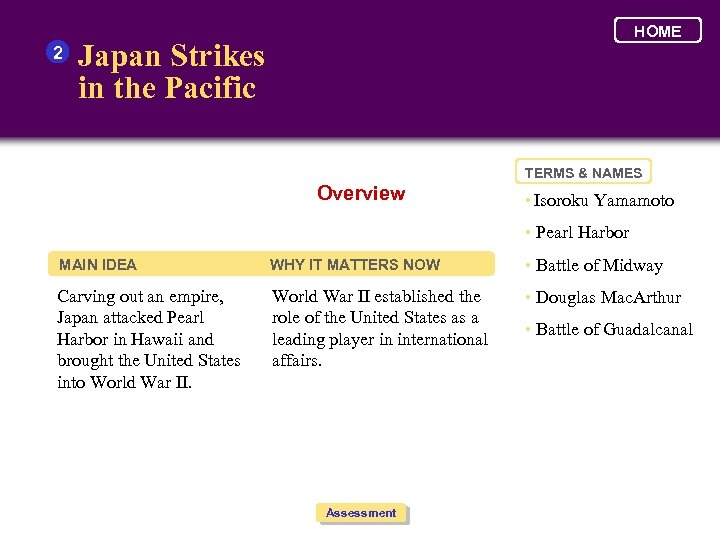Click the HOME button
720x540 pixels.
click(657, 31)
